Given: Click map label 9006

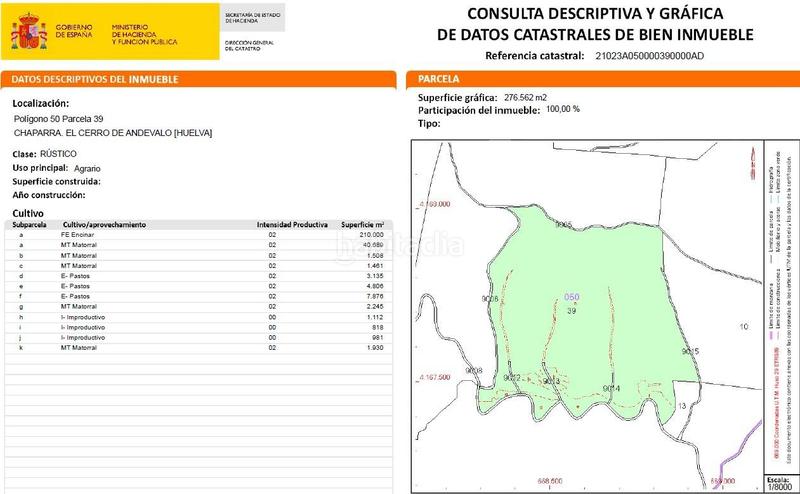Looking at the screenshot, I should (x=490, y=299).
